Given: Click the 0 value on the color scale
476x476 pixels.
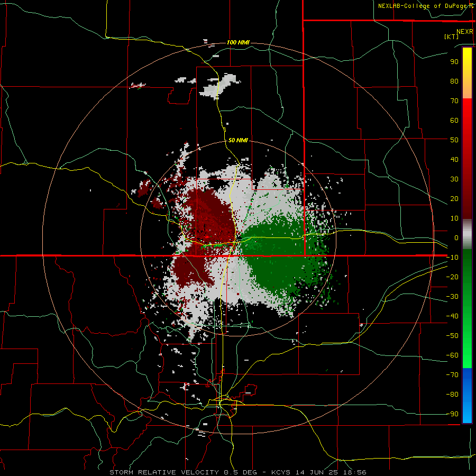Looking at the screenshot, I should (x=456, y=237).
